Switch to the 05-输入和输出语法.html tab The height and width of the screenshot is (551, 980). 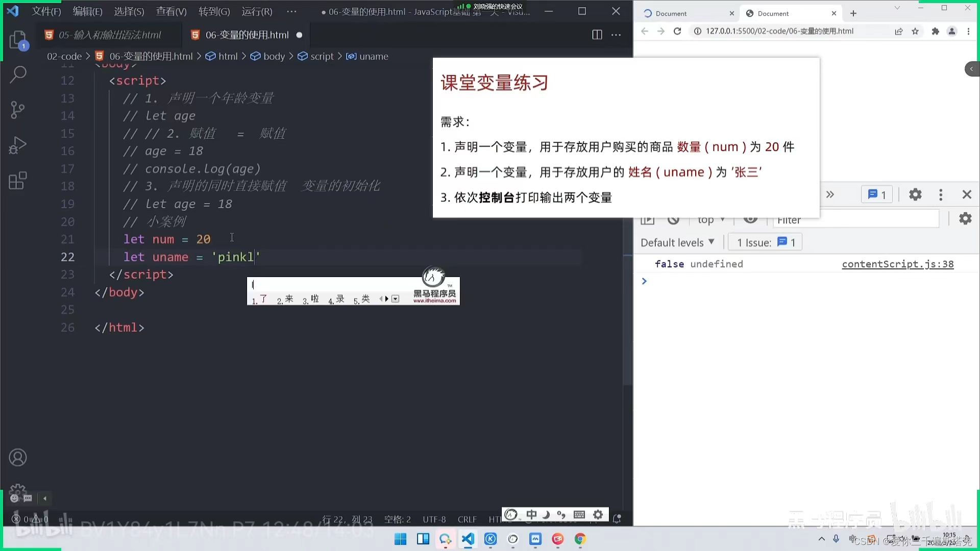pos(109,35)
